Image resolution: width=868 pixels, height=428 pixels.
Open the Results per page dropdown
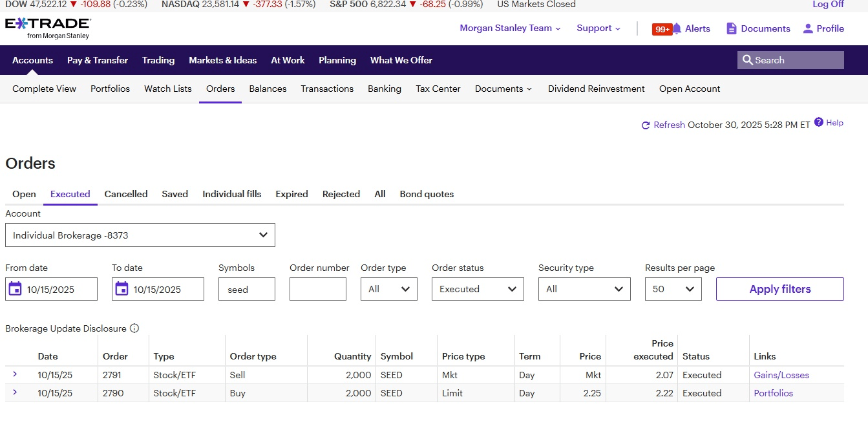(x=673, y=289)
